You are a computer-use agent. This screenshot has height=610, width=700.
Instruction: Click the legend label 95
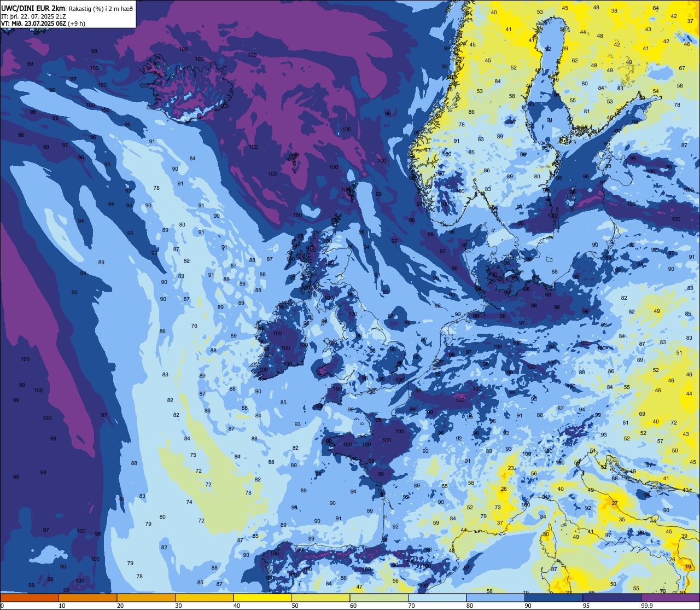(x=587, y=606)
